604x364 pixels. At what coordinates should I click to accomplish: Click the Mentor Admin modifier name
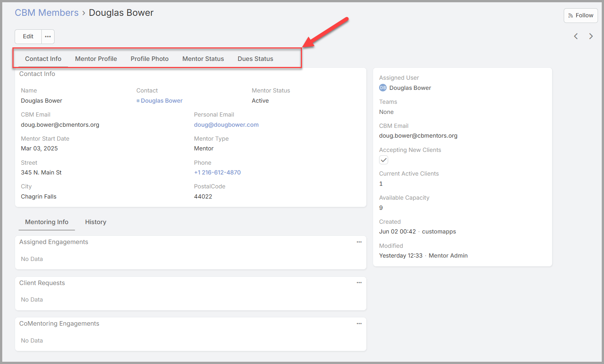point(448,255)
